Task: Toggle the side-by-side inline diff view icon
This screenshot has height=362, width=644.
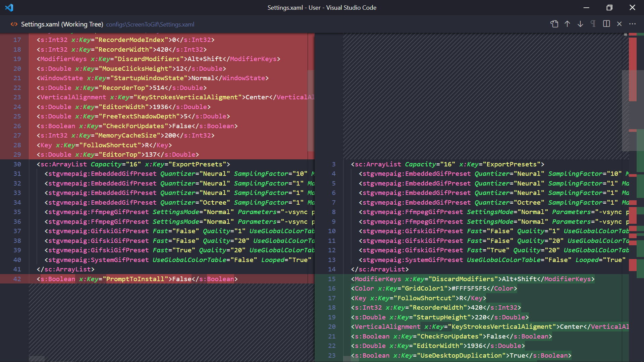Action: click(x=606, y=24)
